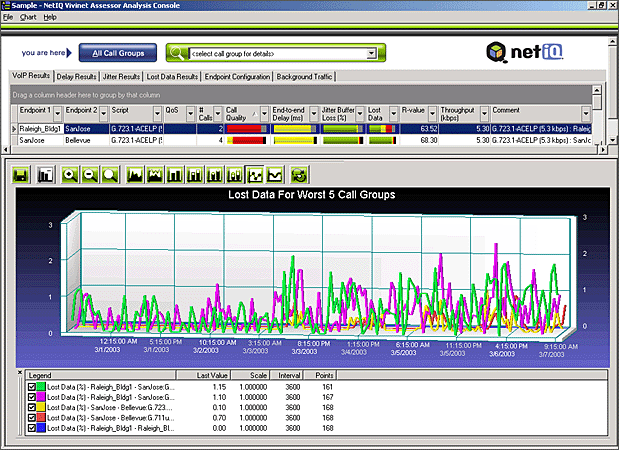This screenshot has height=450, width=619.
Task: Click the Bellevue endpoint 2 cell
Action: coord(86,140)
